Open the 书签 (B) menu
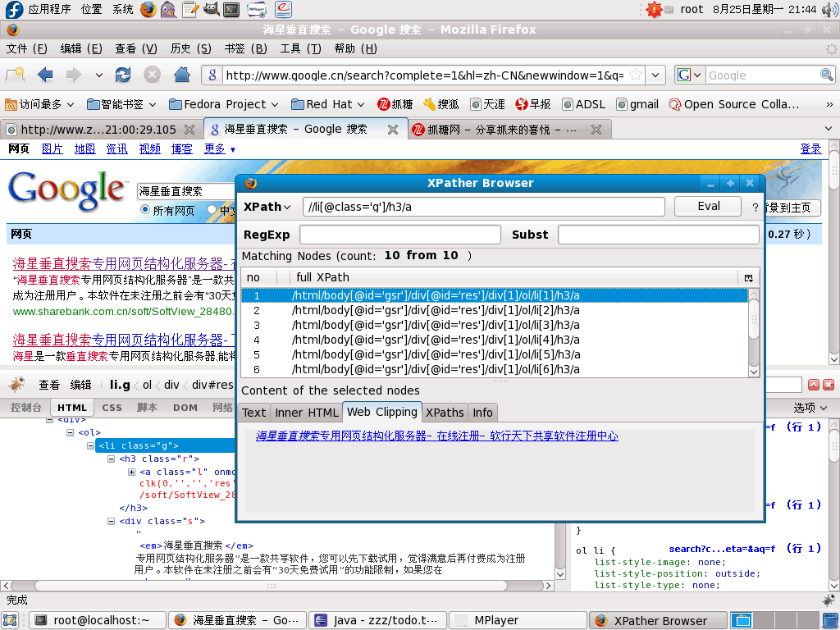 (245, 48)
